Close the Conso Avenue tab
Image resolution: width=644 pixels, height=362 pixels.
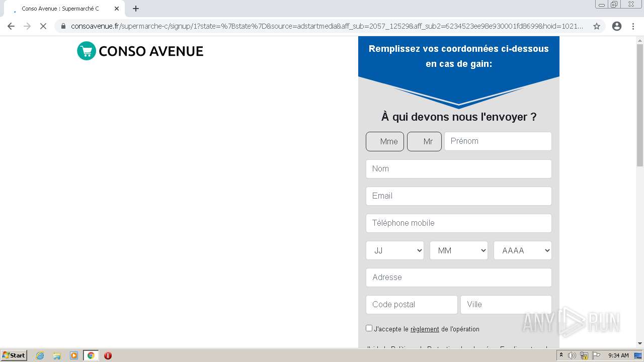point(117,9)
